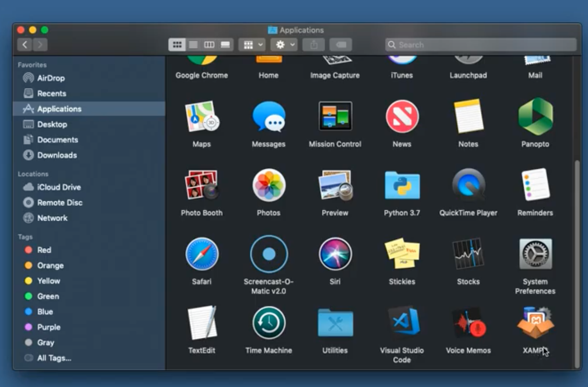Switch to gallery view
The height and width of the screenshot is (387, 588).
point(225,45)
